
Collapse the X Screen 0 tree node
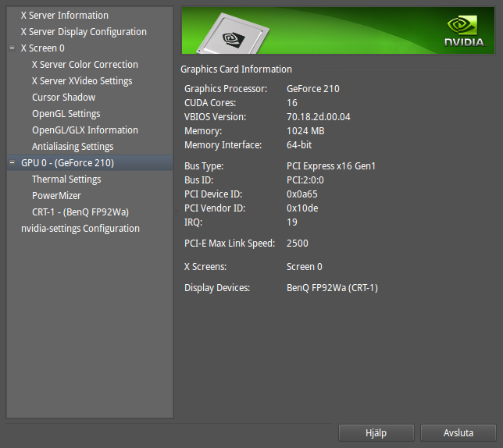pos(12,48)
